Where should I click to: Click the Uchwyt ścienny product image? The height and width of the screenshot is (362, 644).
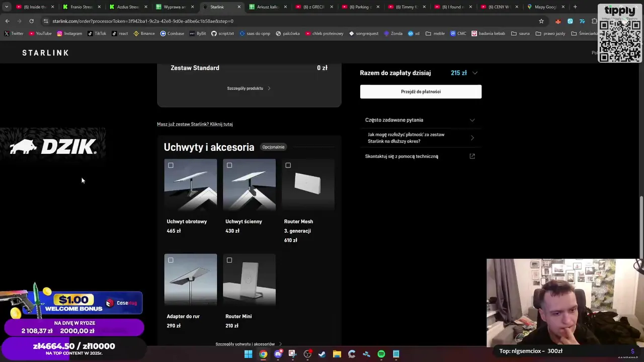[250, 185]
